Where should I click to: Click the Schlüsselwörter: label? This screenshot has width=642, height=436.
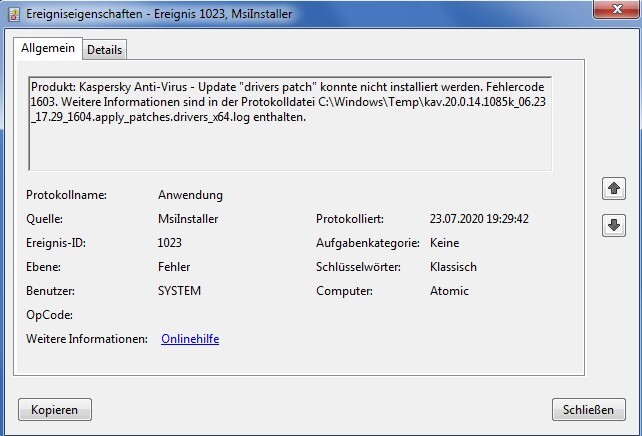[x=358, y=267]
